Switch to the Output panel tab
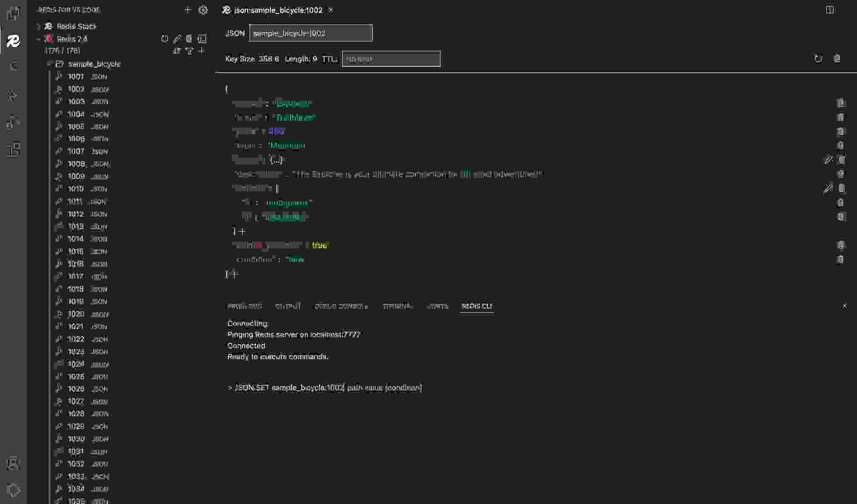Viewport: 857px width, 504px height. coord(288,306)
